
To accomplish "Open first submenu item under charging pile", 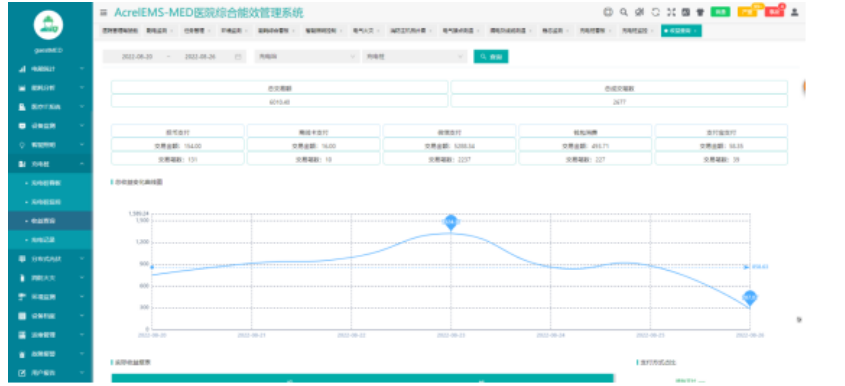I will pos(50,183).
